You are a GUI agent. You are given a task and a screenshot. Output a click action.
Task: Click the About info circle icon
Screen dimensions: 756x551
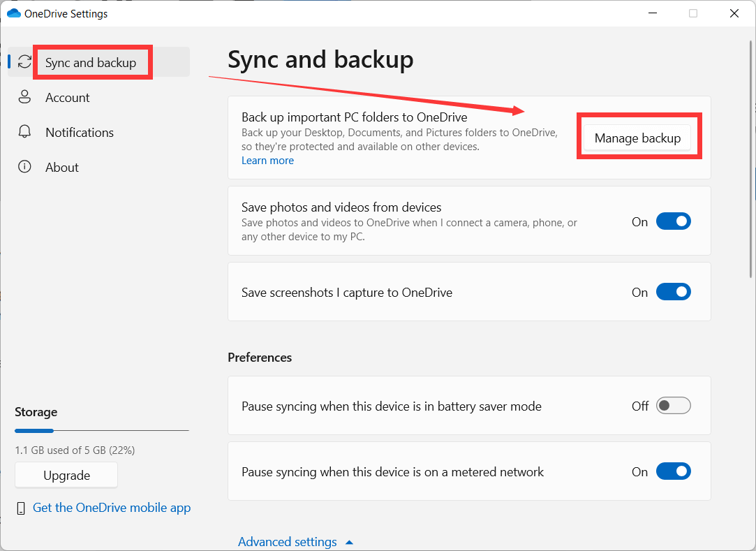(x=25, y=167)
